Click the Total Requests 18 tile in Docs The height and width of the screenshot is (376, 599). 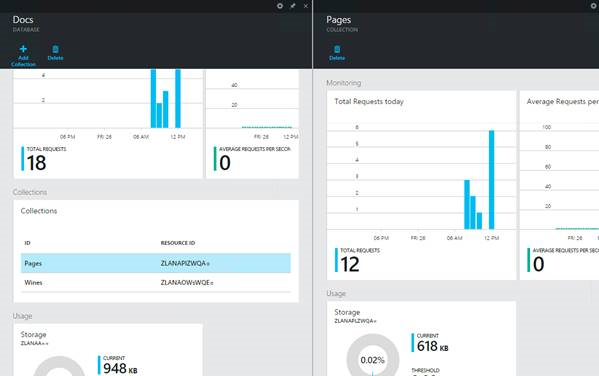pyautogui.click(x=108, y=124)
